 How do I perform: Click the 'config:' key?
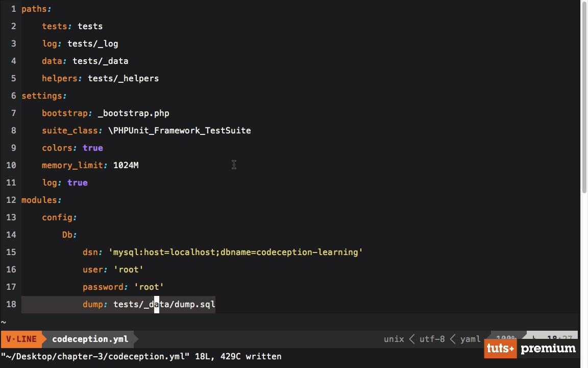(59, 217)
